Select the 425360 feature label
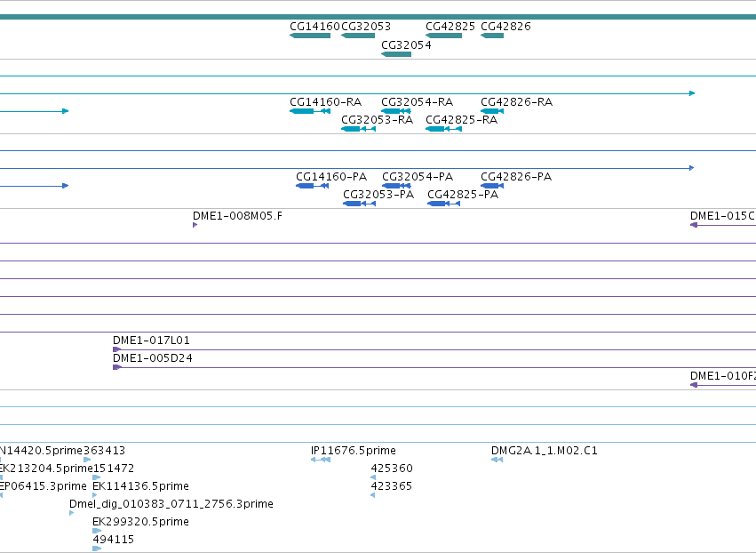756x553 pixels. point(392,469)
